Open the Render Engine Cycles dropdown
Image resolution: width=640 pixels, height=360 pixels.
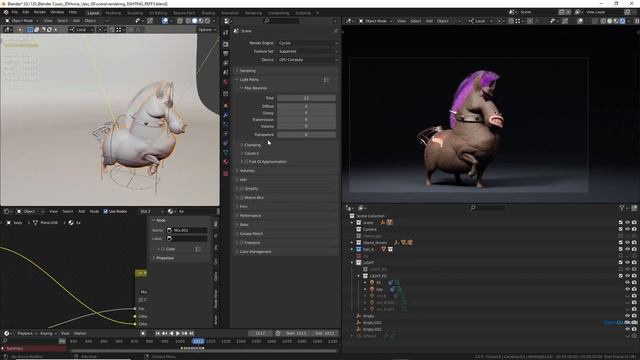[308, 43]
